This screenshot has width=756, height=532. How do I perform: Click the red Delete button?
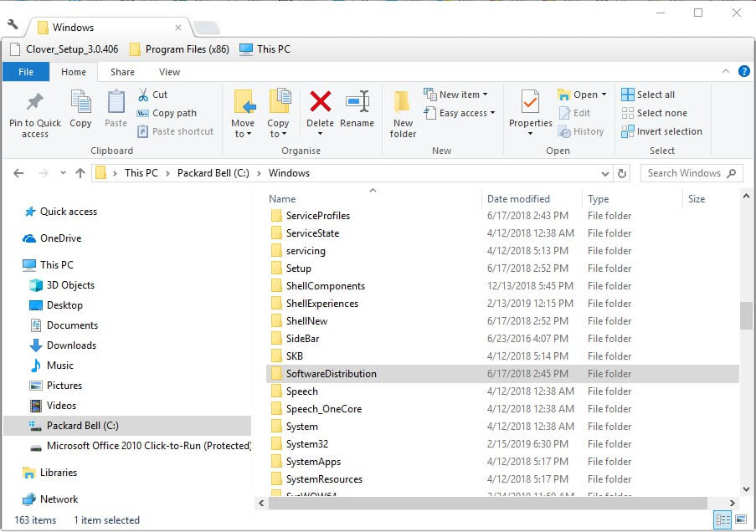click(320, 113)
